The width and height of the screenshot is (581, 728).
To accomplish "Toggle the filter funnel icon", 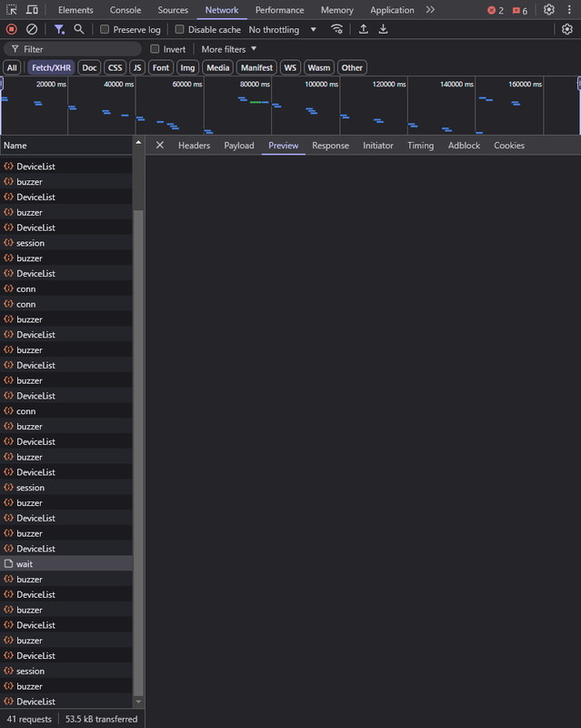I will (59, 30).
